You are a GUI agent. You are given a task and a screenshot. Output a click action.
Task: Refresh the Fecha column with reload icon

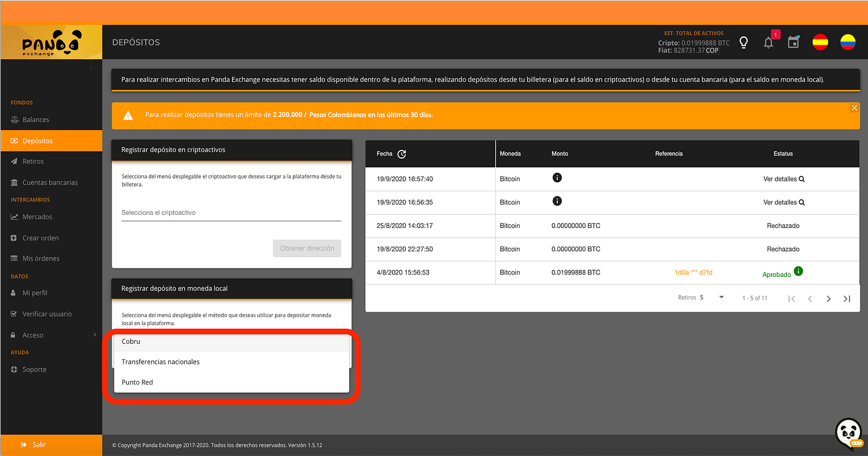coord(402,154)
